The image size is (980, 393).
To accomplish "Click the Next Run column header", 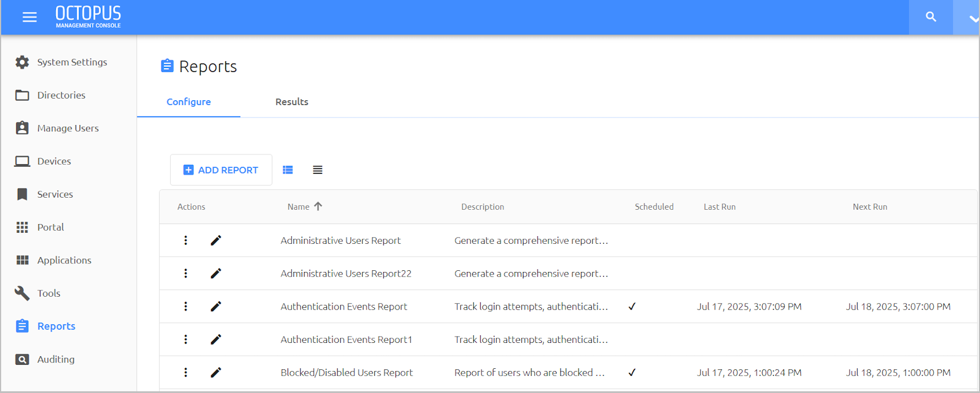I will click(x=870, y=207).
